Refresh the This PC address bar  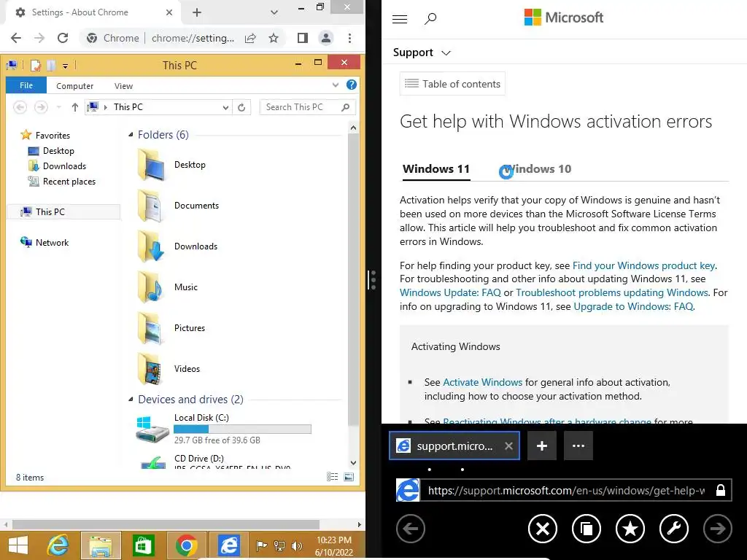(241, 107)
